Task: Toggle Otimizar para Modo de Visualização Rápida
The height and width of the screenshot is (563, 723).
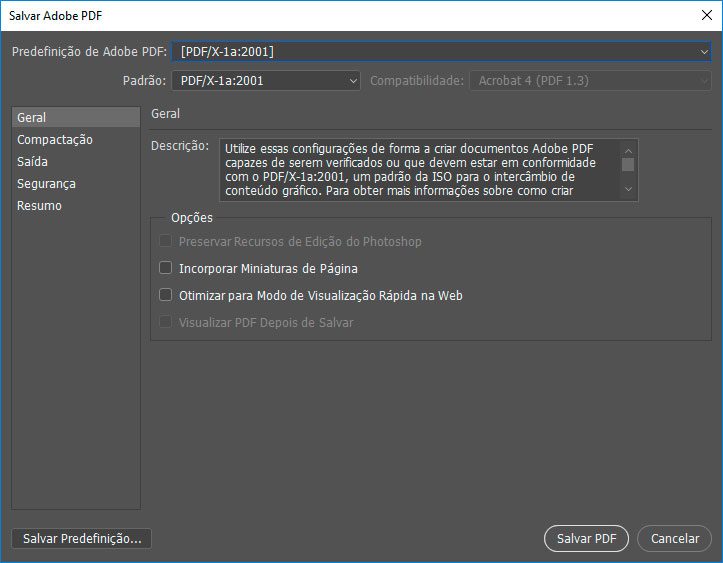Action: (x=166, y=296)
